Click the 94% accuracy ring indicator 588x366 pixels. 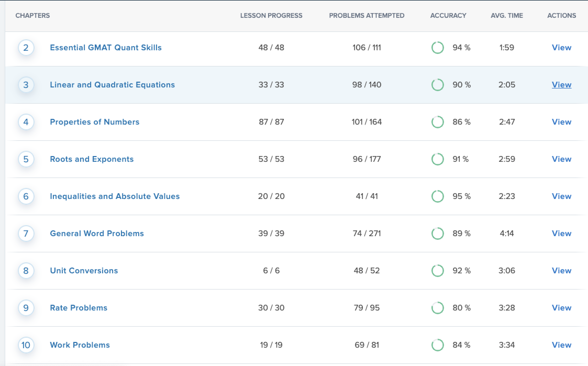coord(437,48)
